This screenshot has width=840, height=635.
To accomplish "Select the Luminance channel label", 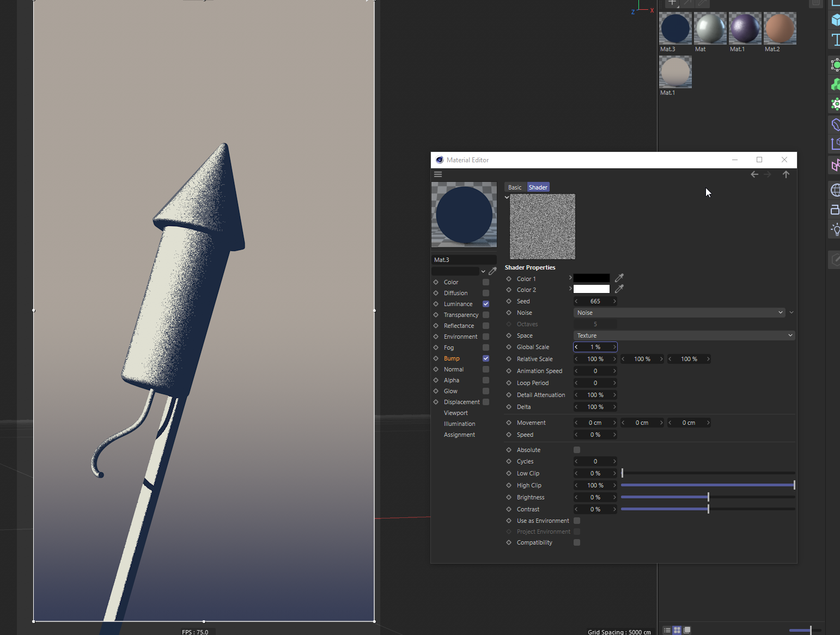I will pos(458,304).
